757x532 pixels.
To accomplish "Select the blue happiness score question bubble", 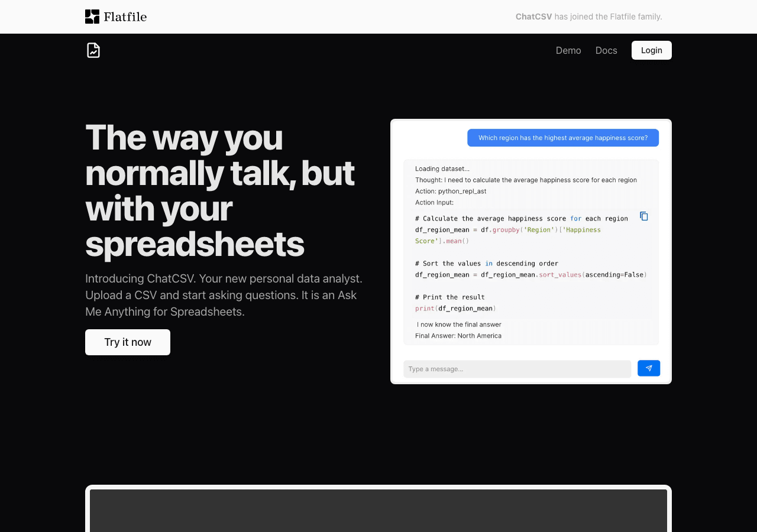I will tap(563, 138).
